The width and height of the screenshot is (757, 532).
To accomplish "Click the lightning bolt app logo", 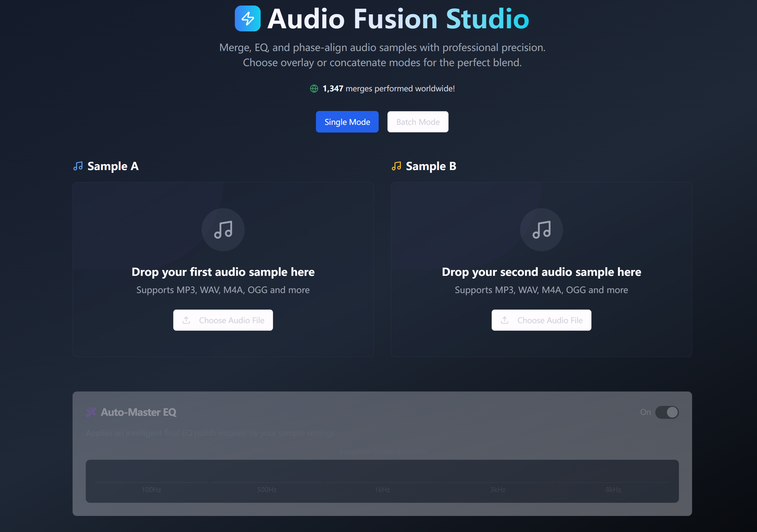I will [x=247, y=18].
